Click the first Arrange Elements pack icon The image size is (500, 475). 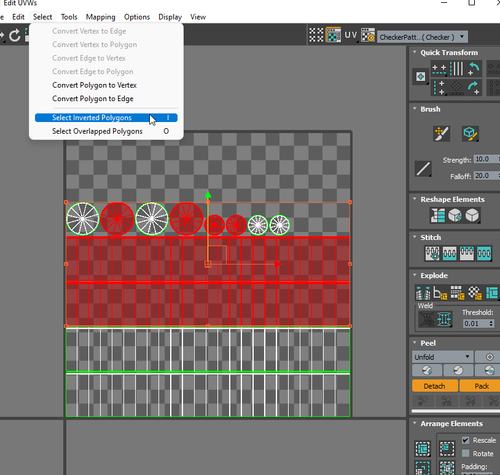pyautogui.click(x=423, y=448)
